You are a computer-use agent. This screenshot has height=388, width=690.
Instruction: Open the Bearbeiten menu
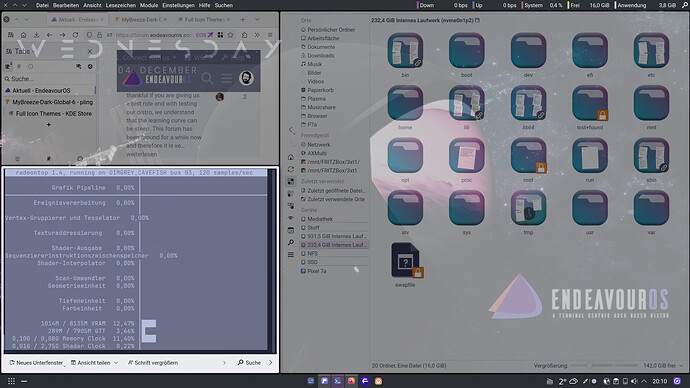click(x=66, y=5)
